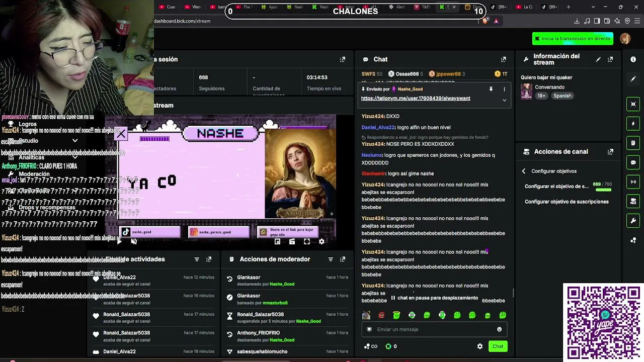The image size is (644, 362).
Task: Switch to the TikFi browser tab
Action: click(423, 7)
